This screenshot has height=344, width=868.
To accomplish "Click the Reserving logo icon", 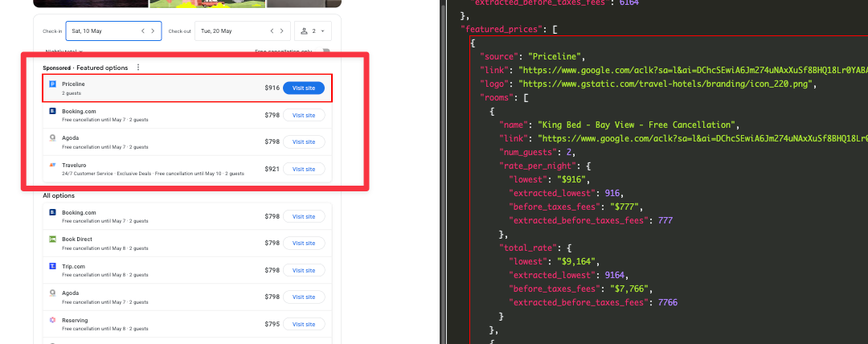I will point(52,320).
